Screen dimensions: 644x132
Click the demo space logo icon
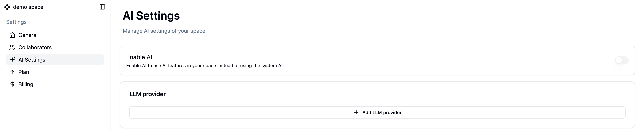(x=7, y=7)
